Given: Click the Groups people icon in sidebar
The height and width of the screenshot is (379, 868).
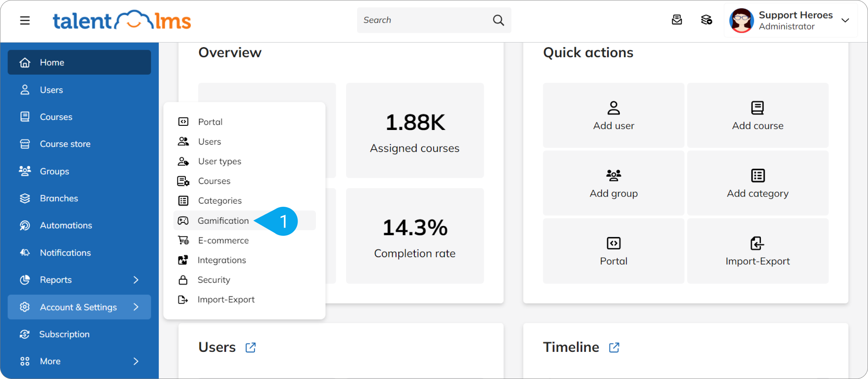Looking at the screenshot, I should [x=25, y=171].
